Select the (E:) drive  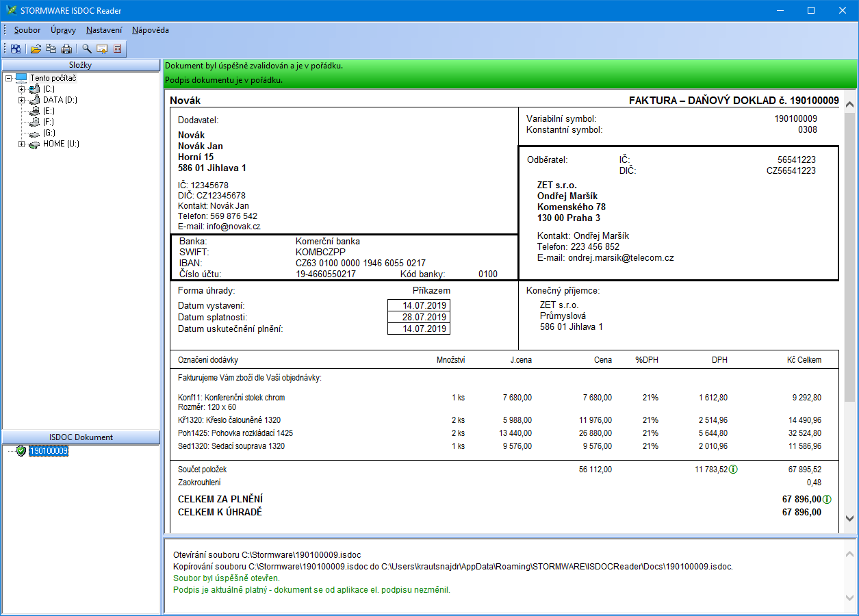pos(49,111)
